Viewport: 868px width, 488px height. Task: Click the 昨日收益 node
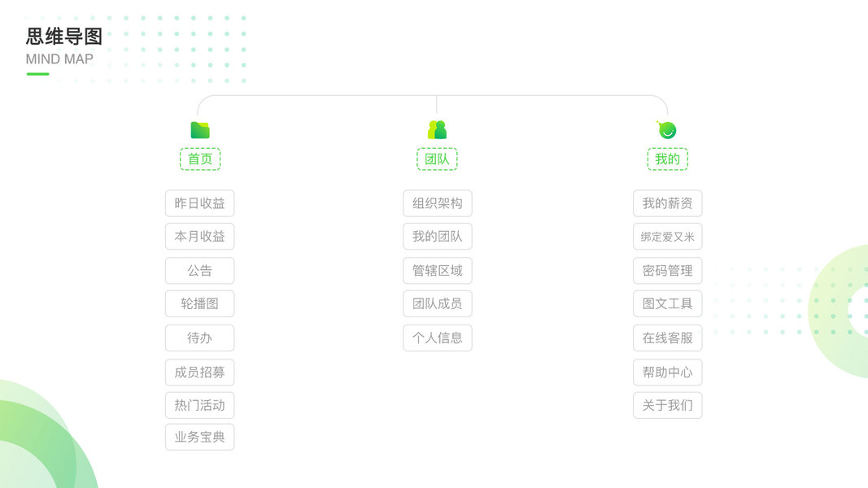click(200, 203)
